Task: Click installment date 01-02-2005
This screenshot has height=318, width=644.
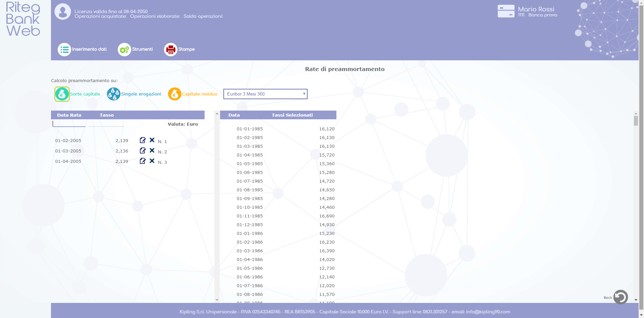Action: [68, 141]
